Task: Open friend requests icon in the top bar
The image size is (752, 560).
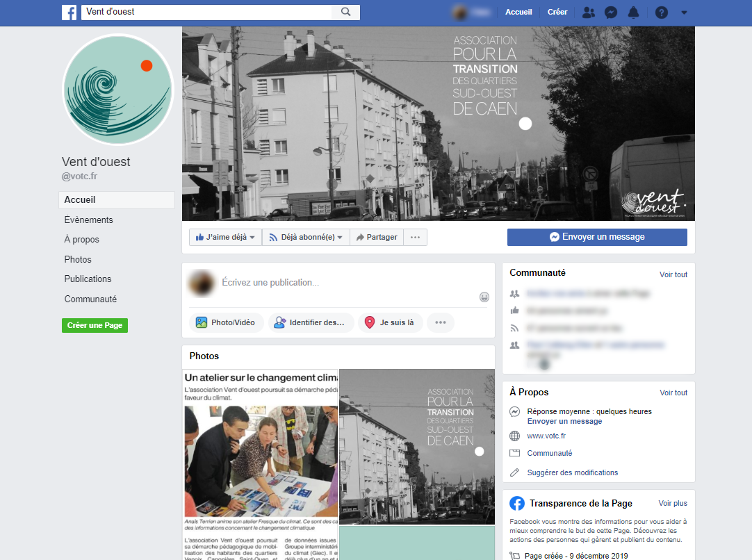Action: (589, 13)
